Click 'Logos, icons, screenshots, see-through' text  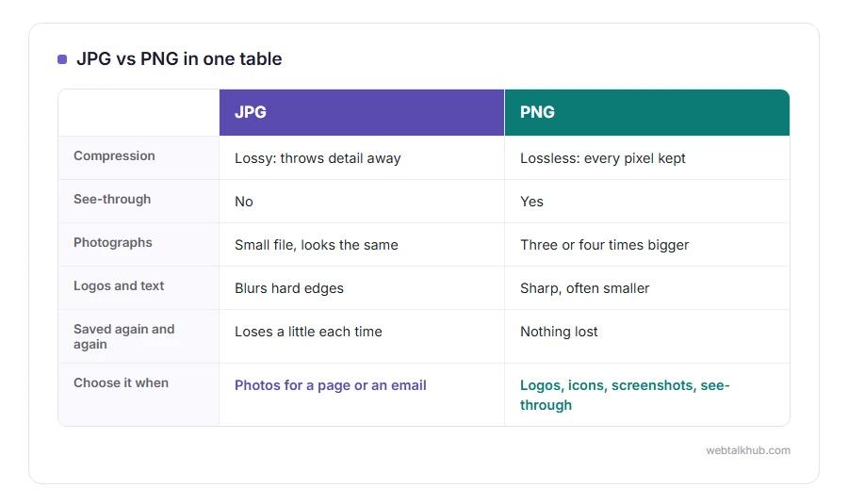(625, 396)
